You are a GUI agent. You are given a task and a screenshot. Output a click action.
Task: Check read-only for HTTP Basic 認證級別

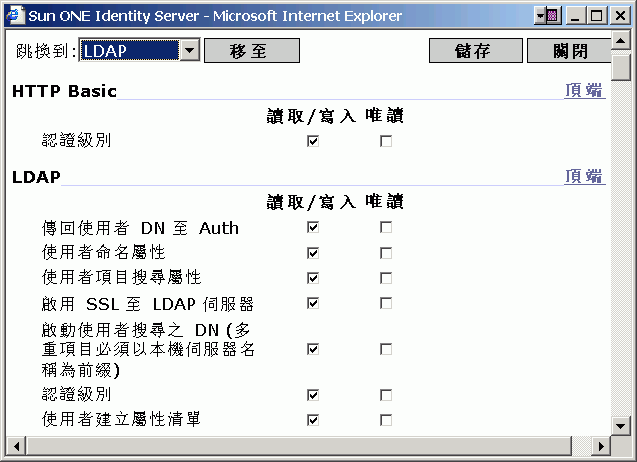tap(386, 141)
